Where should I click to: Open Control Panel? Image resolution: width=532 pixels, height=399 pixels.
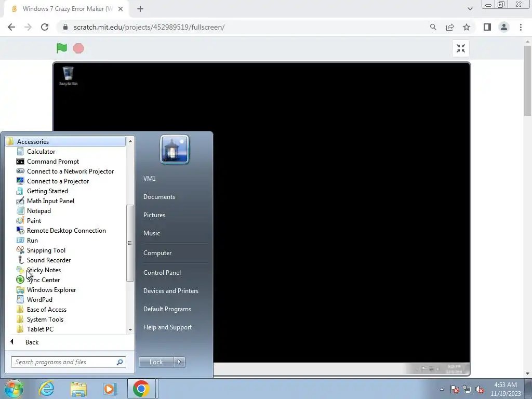(162, 272)
